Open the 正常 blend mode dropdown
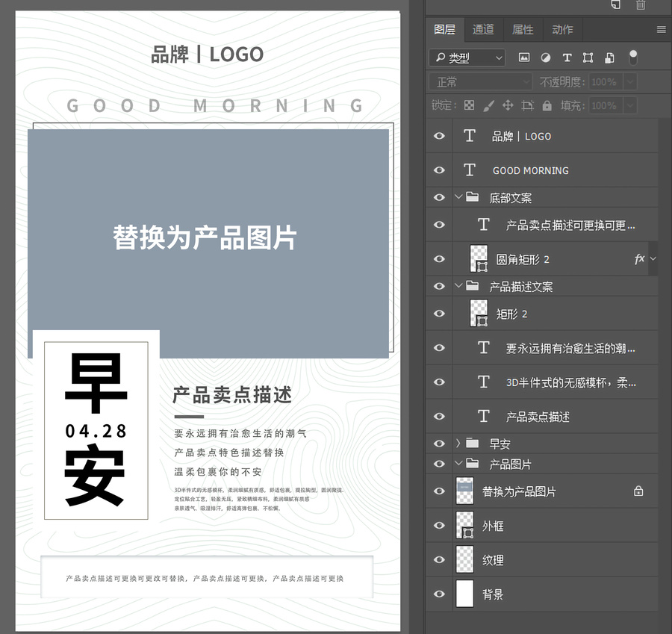This screenshot has height=634, width=672. click(480, 81)
